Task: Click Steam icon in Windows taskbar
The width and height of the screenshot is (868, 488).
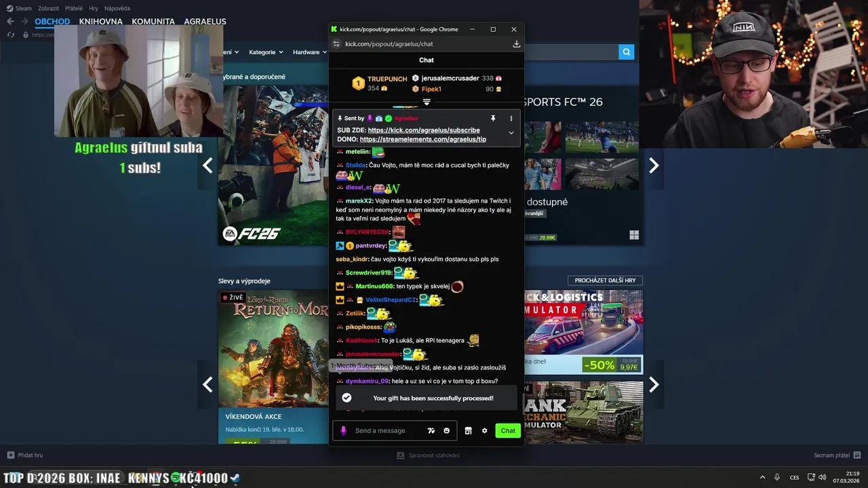Action: coord(235,478)
